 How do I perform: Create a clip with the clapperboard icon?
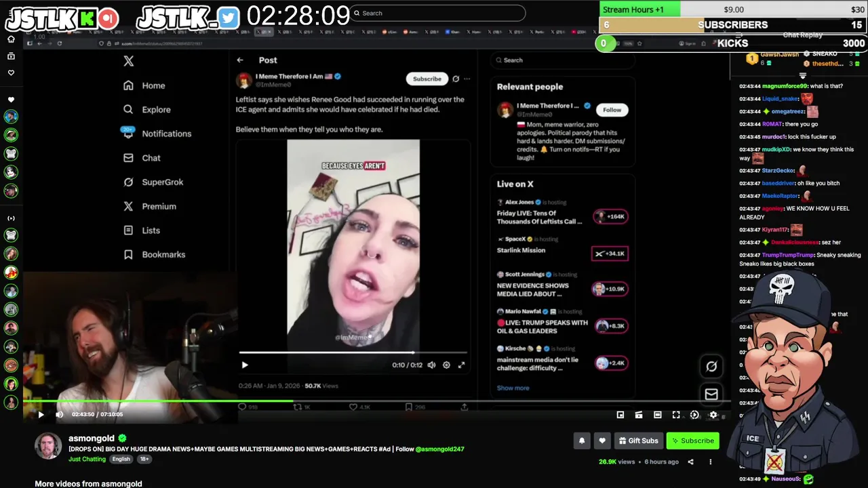pyautogui.click(x=639, y=415)
